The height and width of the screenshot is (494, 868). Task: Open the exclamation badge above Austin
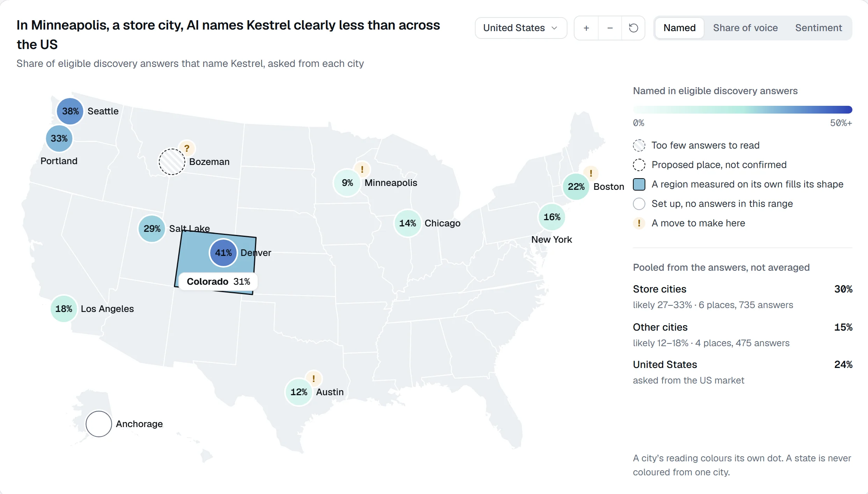(313, 378)
